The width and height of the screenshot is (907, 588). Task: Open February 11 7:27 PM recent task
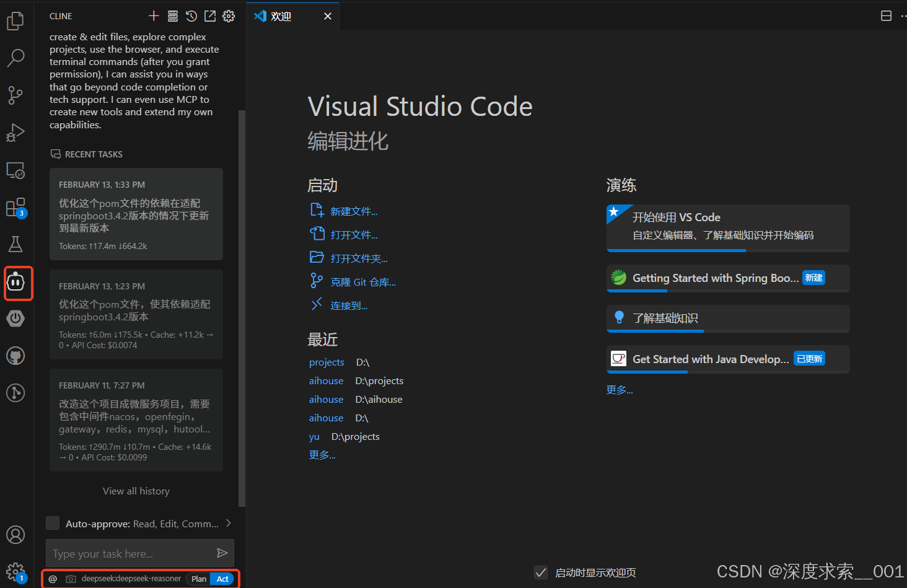(136, 420)
